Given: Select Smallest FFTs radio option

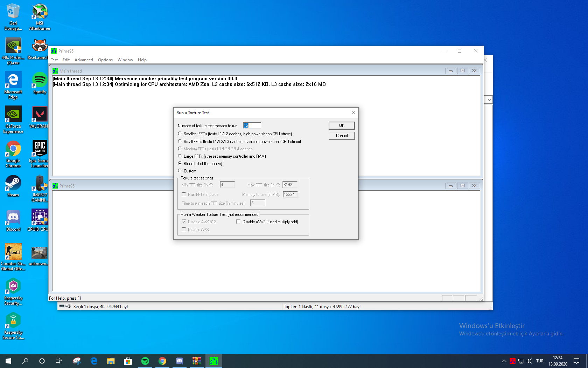Looking at the screenshot, I should 180,134.
